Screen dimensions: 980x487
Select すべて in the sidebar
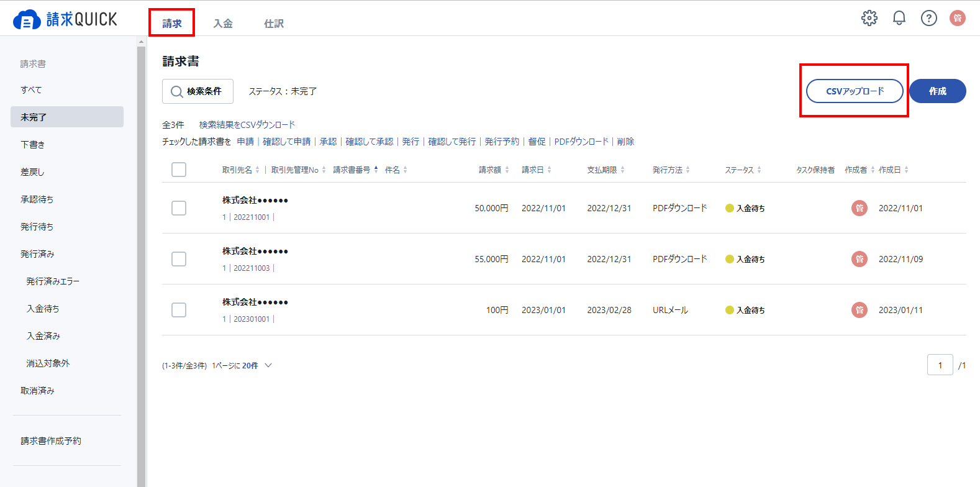tap(67, 89)
